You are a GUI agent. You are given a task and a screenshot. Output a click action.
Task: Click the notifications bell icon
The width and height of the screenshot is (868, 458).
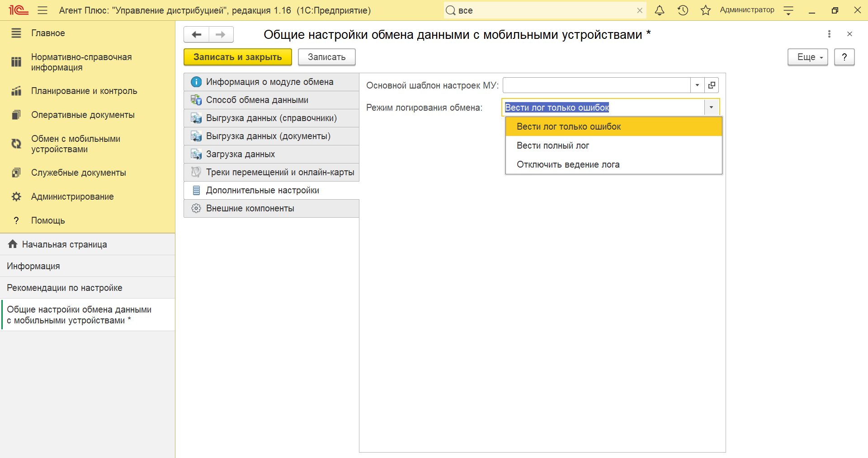coord(660,10)
